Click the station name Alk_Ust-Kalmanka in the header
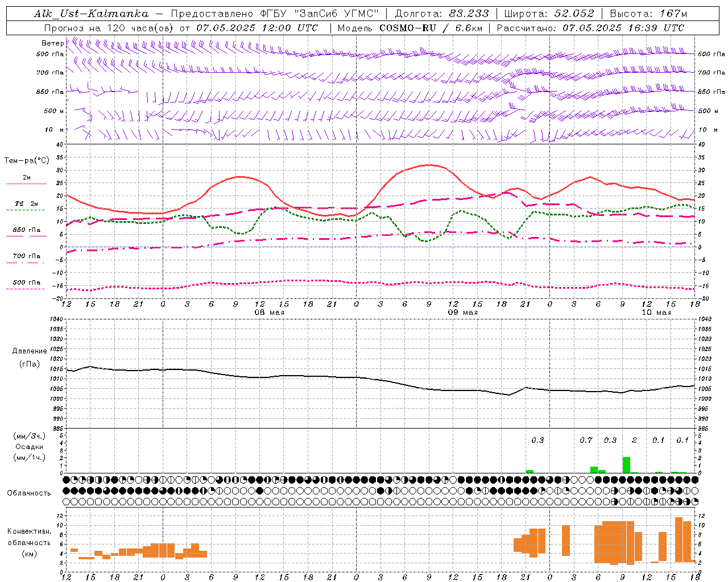The image size is (728, 582). [91, 14]
